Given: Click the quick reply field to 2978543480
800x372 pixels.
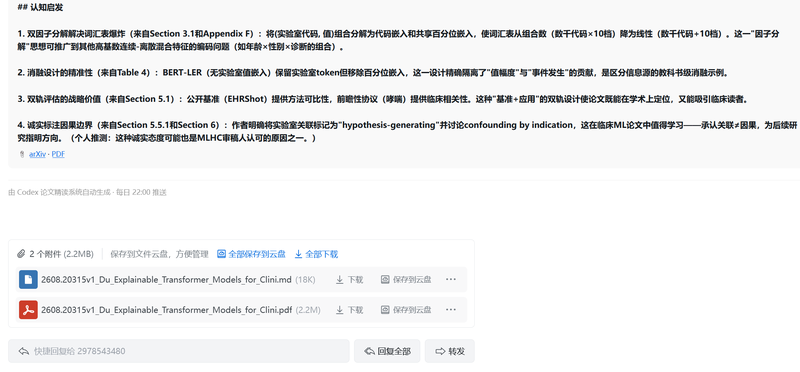Looking at the screenshot, I should tap(179, 351).
